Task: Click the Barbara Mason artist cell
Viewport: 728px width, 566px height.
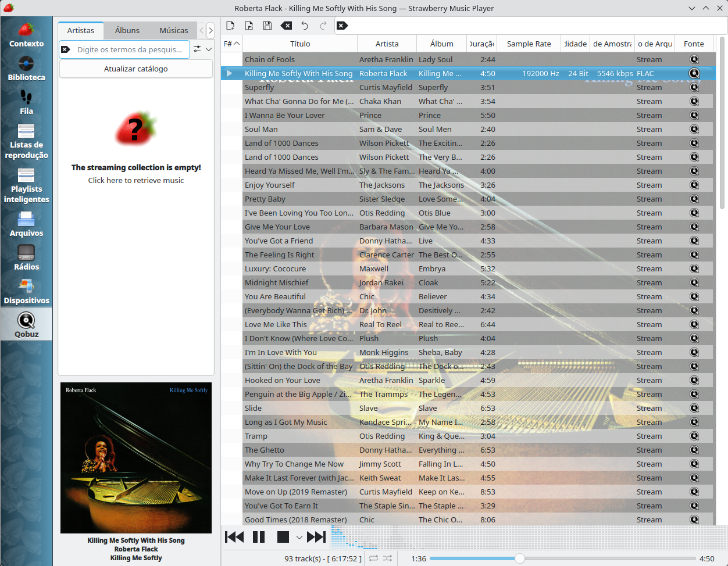Action: click(x=386, y=227)
